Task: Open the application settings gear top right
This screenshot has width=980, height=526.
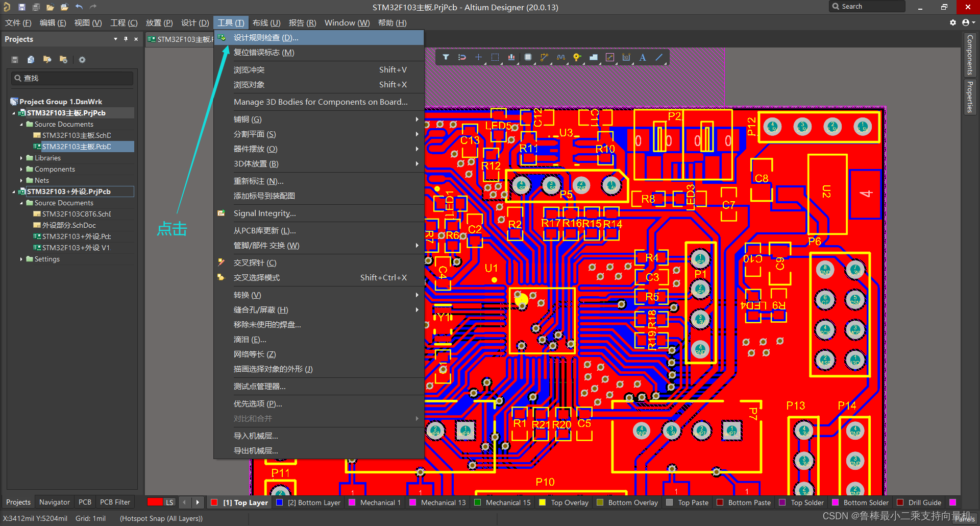Action: [952, 22]
